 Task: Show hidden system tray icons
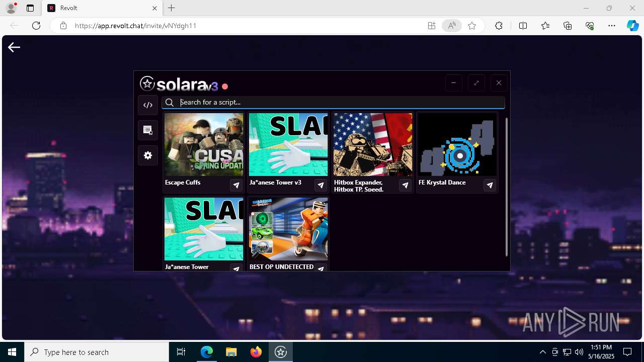(542, 352)
